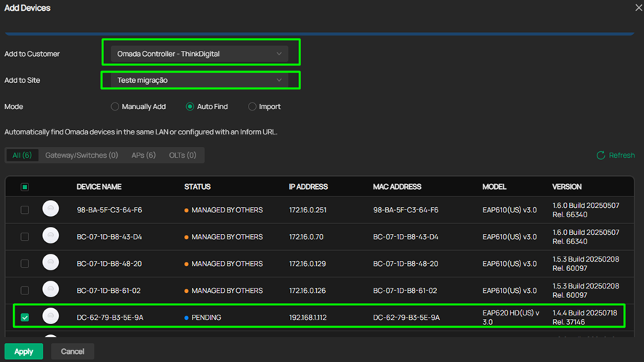Check the 98-BA-5F-C3-64-F6 device checkbox

tap(25, 210)
